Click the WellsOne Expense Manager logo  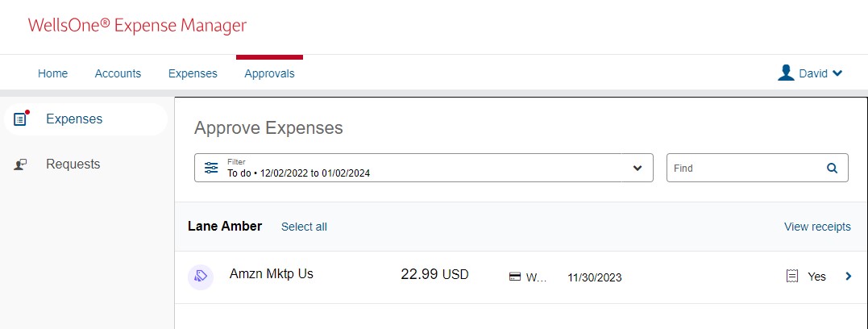click(137, 26)
